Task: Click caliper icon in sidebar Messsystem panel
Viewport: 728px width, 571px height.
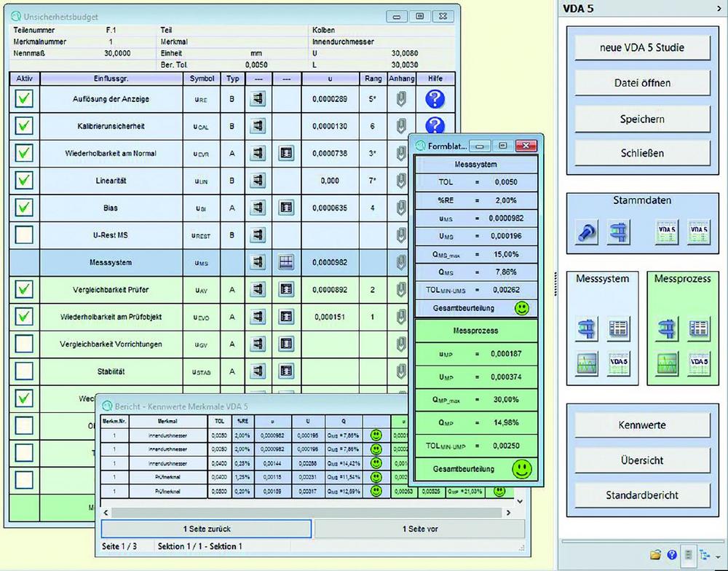Action: 587,328
